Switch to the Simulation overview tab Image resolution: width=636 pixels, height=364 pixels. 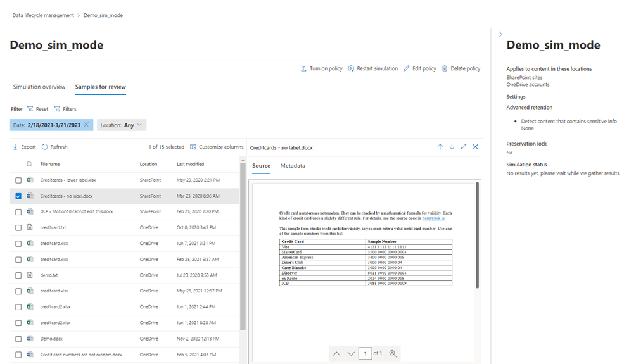(x=39, y=87)
